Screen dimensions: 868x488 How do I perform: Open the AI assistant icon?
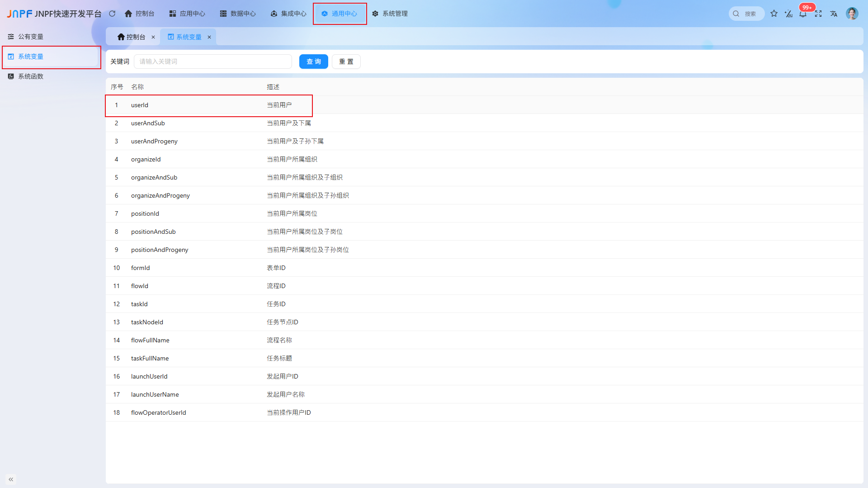(x=788, y=14)
